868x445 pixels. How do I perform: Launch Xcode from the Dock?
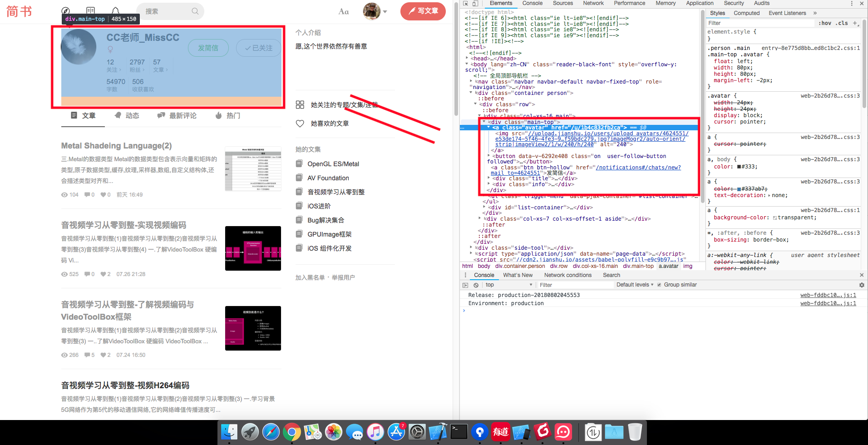[x=438, y=432]
